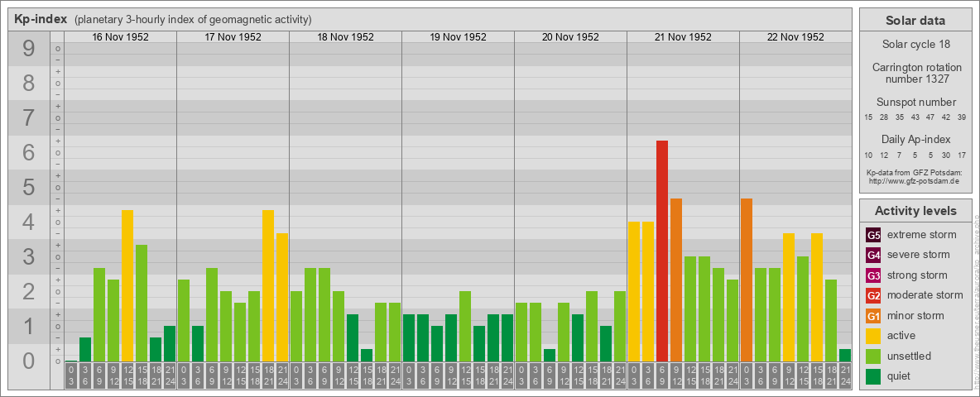Select the '17 Nov 1952' date header
This screenshot has width=980, height=397.
[233, 37]
